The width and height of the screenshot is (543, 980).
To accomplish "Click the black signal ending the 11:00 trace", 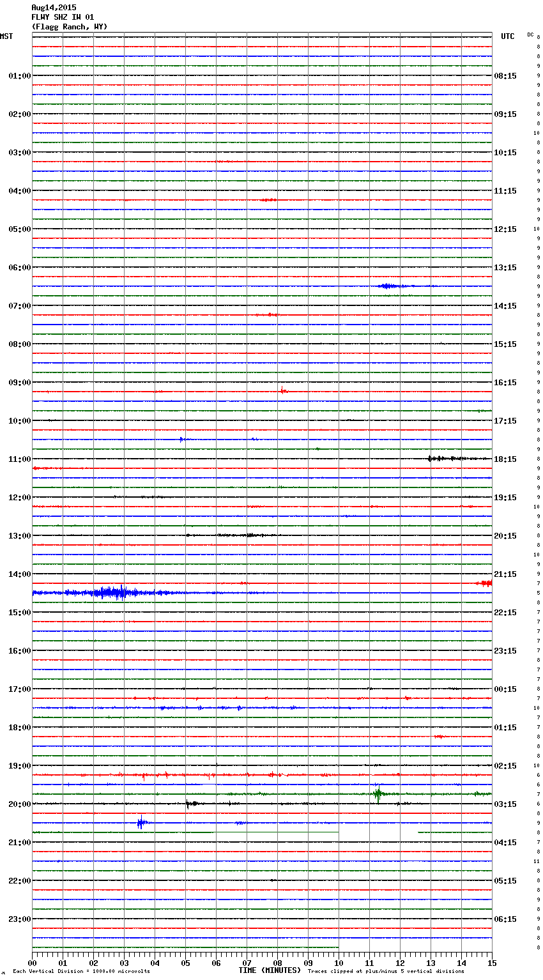I will 459,459.
